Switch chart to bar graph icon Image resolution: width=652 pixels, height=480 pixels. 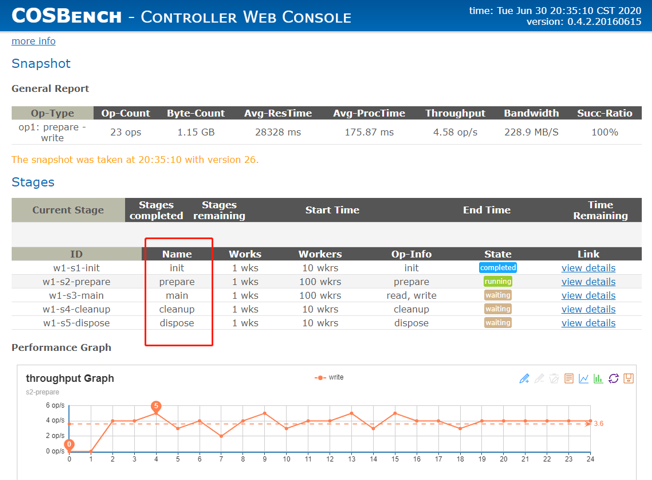pyautogui.click(x=598, y=378)
